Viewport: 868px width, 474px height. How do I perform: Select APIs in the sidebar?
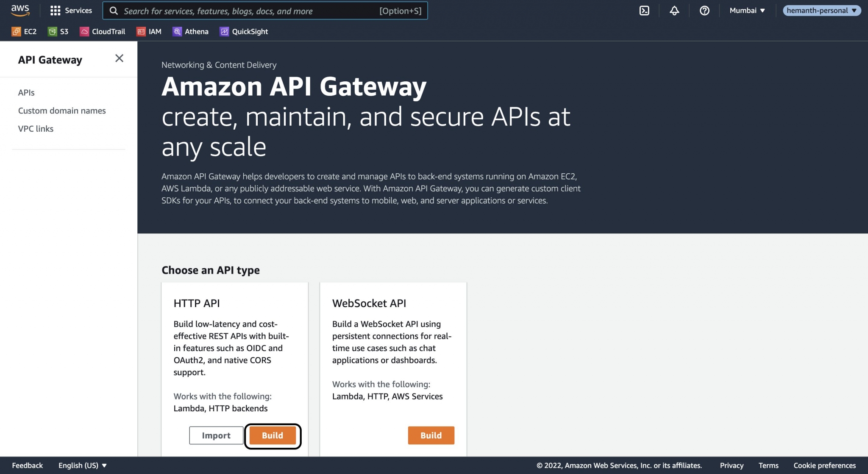tap(27, 92)
